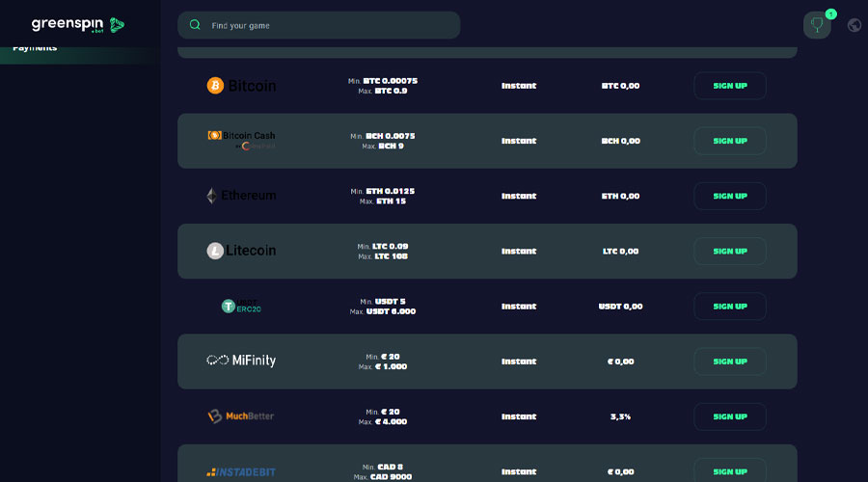Open the globe language selector
The height and width of the screenshot is (482, 868).
click(854, 25)
